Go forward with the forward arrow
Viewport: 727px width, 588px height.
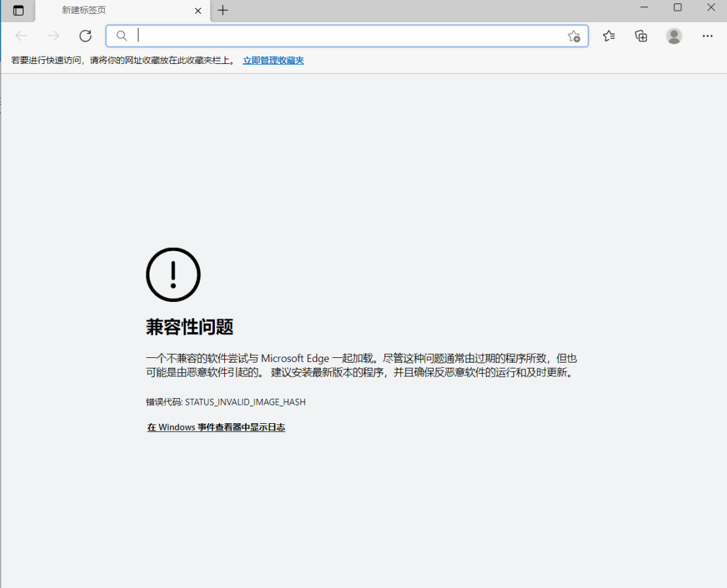click(x=53, y=36)
